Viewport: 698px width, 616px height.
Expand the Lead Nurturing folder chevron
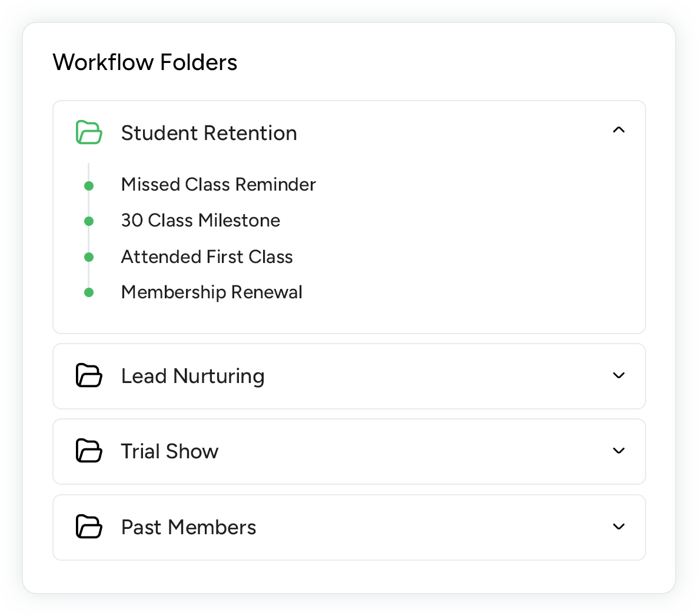coord(619,375)
